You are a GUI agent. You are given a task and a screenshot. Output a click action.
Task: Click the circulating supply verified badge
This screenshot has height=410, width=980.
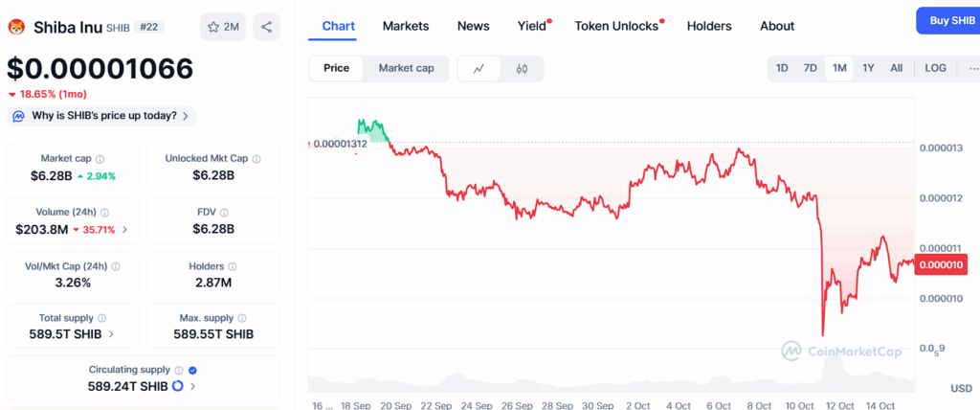(192, 370)
